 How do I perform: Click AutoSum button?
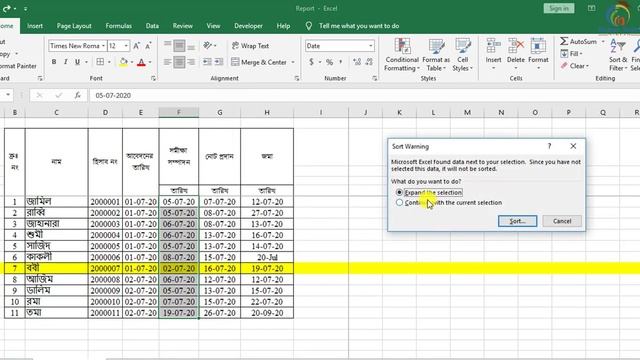(x=578, y=41)
